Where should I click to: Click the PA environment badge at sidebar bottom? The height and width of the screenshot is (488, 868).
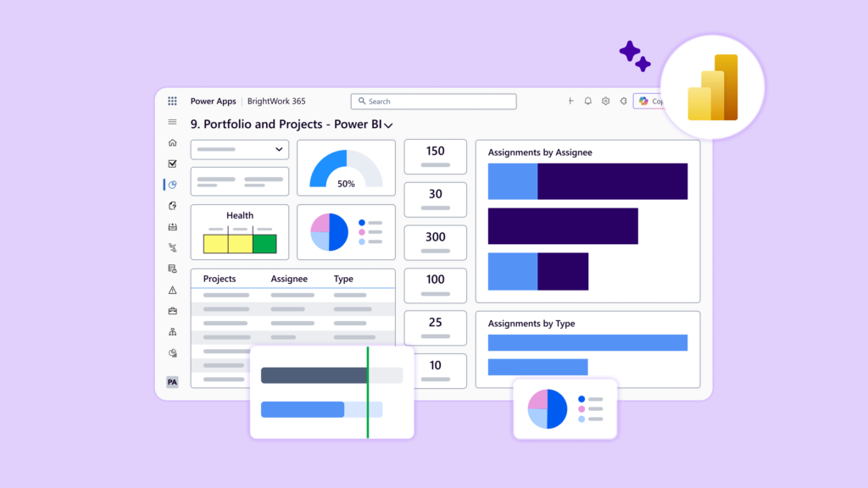pos(172,382)
